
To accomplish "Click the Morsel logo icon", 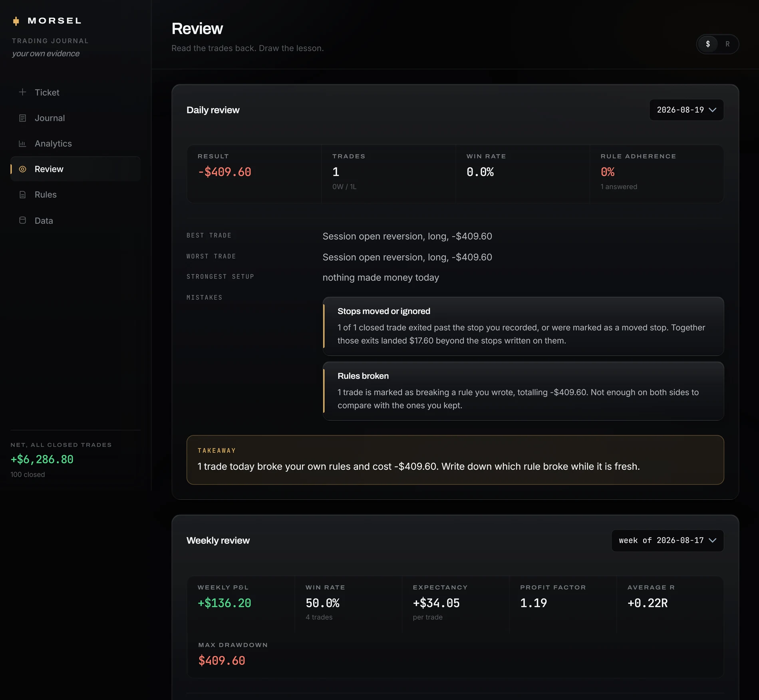I will point(16,21).
